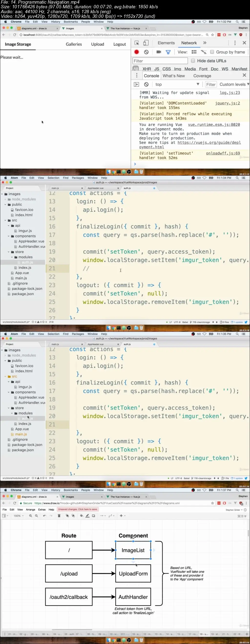
Task: Open Spotlight search in the 1:32 PM menu bar
Action: click(237, 22)
